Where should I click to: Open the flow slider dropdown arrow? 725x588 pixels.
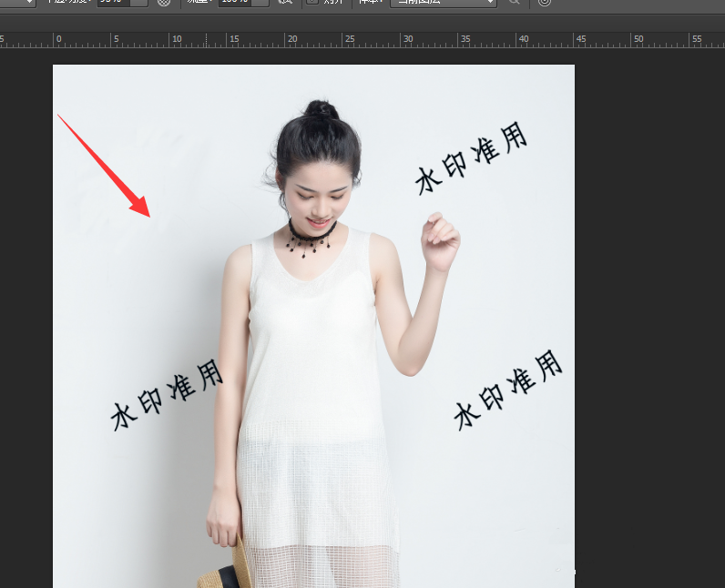(x=260, y=3)
